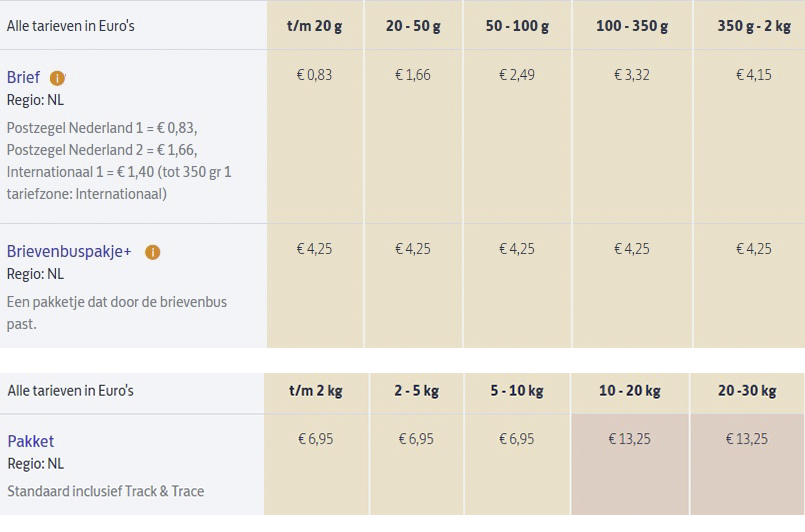Viewport: 805px width, 532px height.
Task: Select the 2 - 5 kg column header
Action: click(417, 391)
